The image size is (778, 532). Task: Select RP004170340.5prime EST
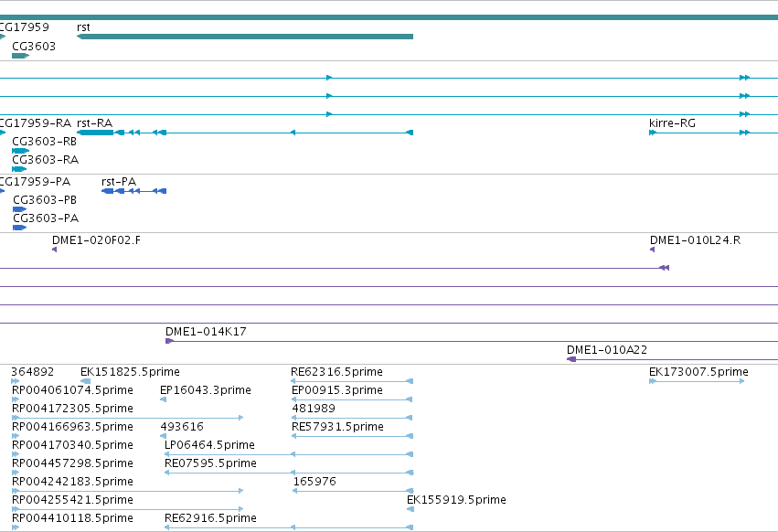coord(16,454)
